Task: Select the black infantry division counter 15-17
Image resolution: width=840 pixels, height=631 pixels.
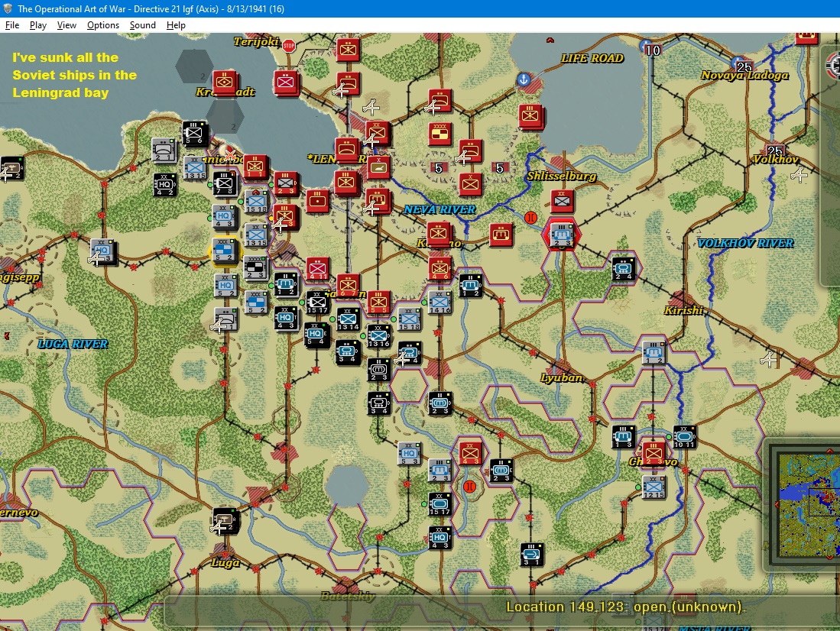Action: click(317, 303)
